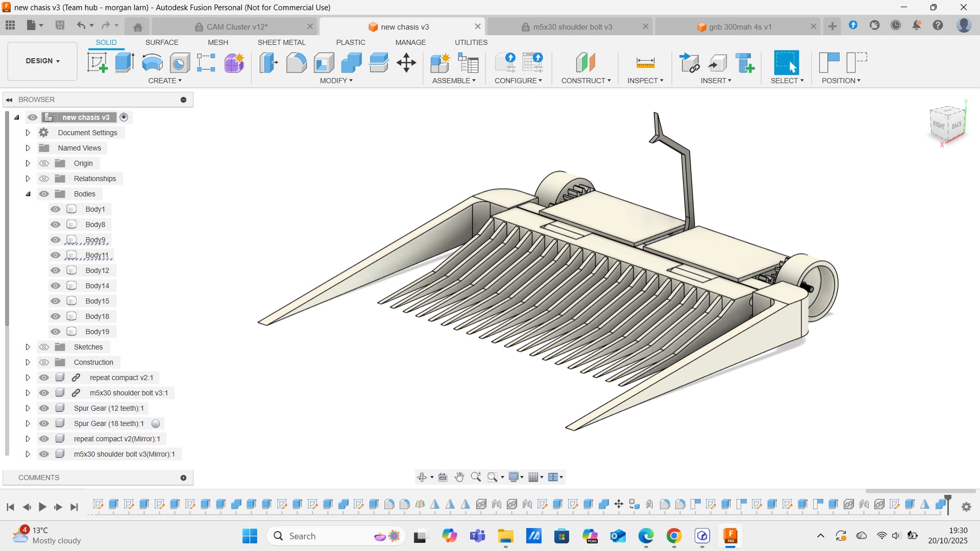Switch to the CAM Cluster v12 document tab
980x551 pixels.
237,27
